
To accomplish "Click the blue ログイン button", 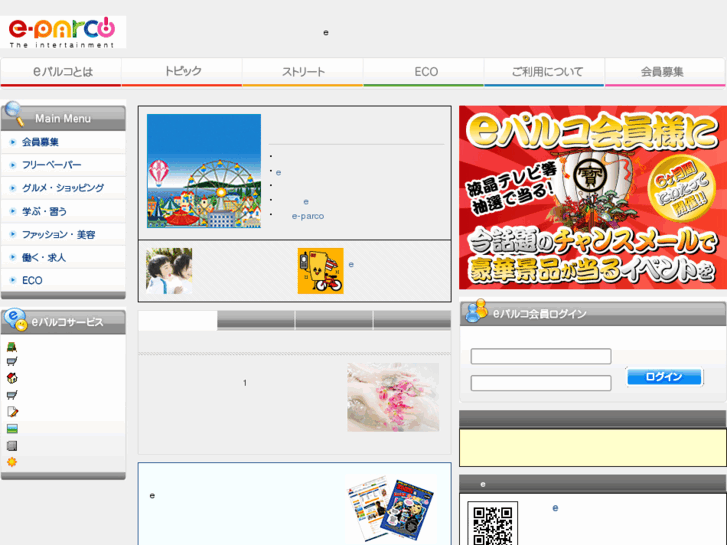I will tap(664, 377).
